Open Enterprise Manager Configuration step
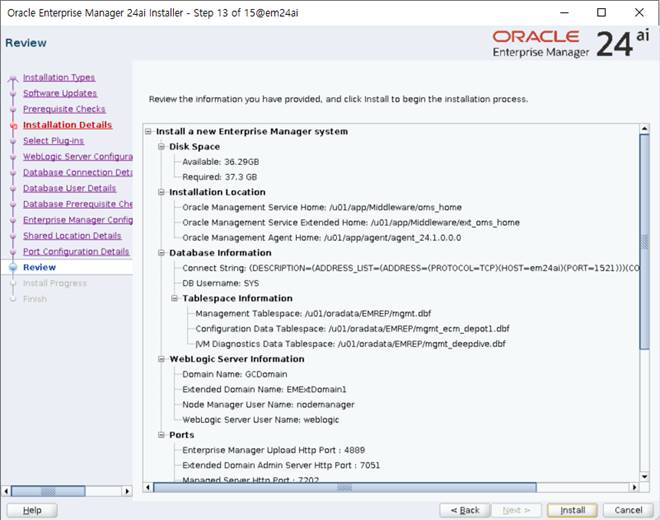660x520 pixels. (x=78, y=220)
